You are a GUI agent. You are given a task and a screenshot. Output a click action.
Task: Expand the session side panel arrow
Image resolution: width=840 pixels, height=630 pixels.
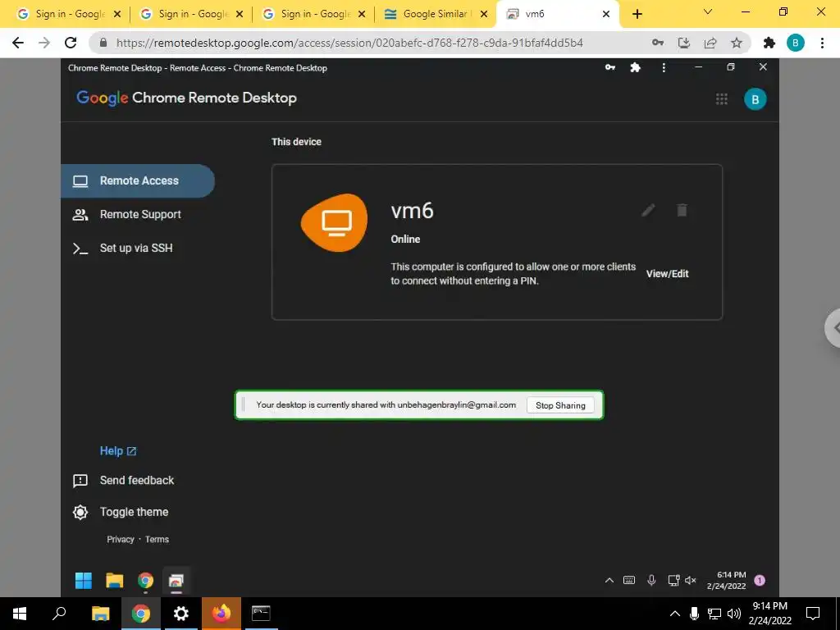pos(833,328)
